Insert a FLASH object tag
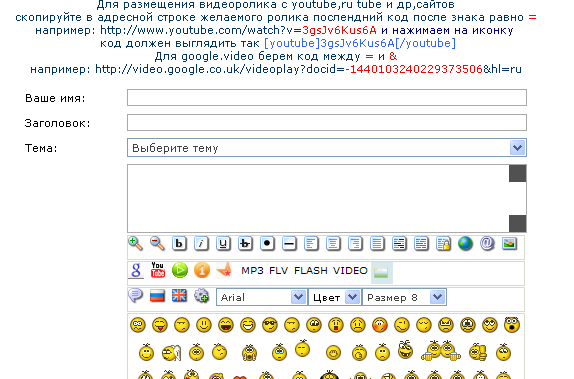Screen dimensions: 574x379 coord(311,271)
